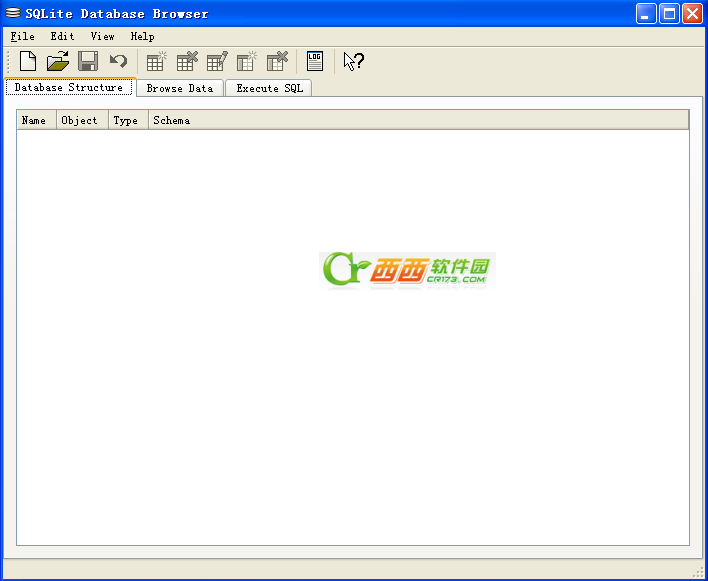The width and height of the screenshot is (708, 581).
Task: Click the Delete Index icon with X
Action: click(x=277, y=61)
